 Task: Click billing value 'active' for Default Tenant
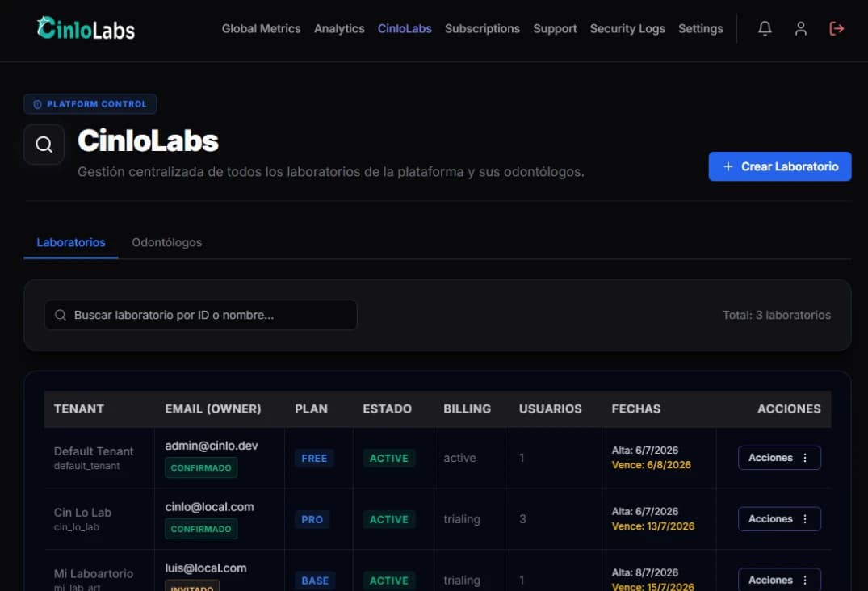tap(459, 459)
